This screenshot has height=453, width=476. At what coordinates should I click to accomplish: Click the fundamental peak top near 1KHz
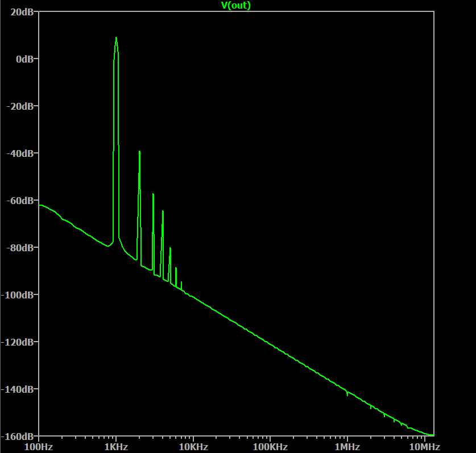point(116,38)
